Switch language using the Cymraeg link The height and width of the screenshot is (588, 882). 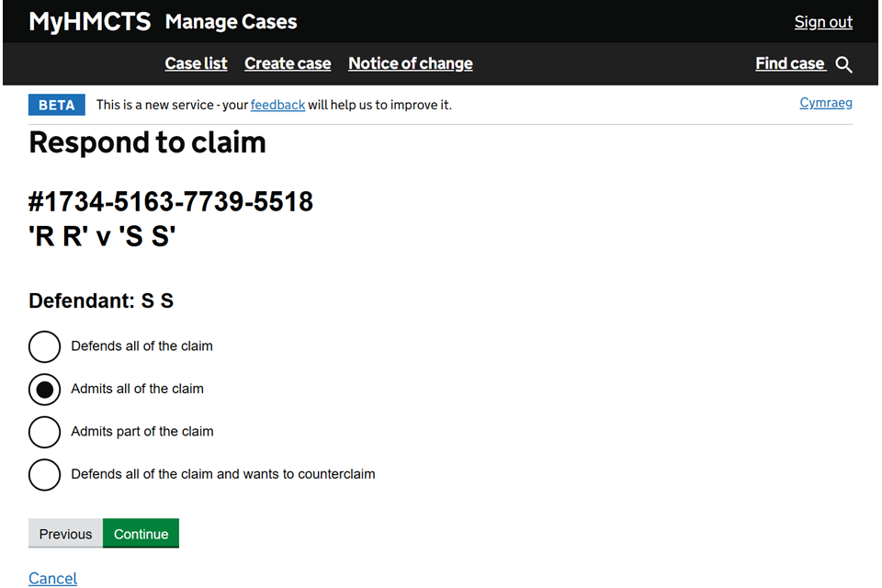click(825, 103)
